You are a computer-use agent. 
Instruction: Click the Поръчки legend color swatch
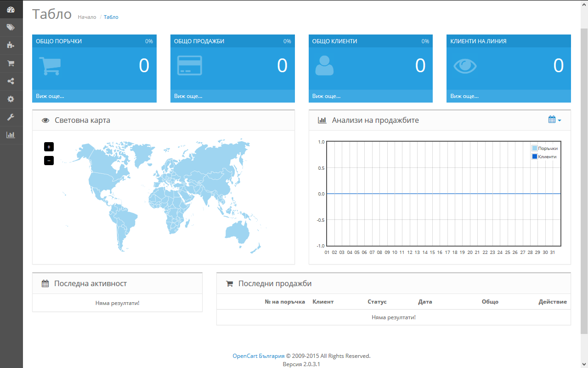click(534, 148)
